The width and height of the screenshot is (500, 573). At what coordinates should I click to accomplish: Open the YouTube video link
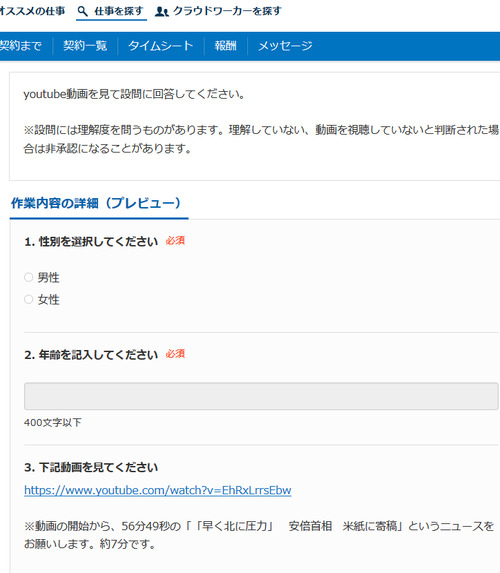(x=158, y=490)
